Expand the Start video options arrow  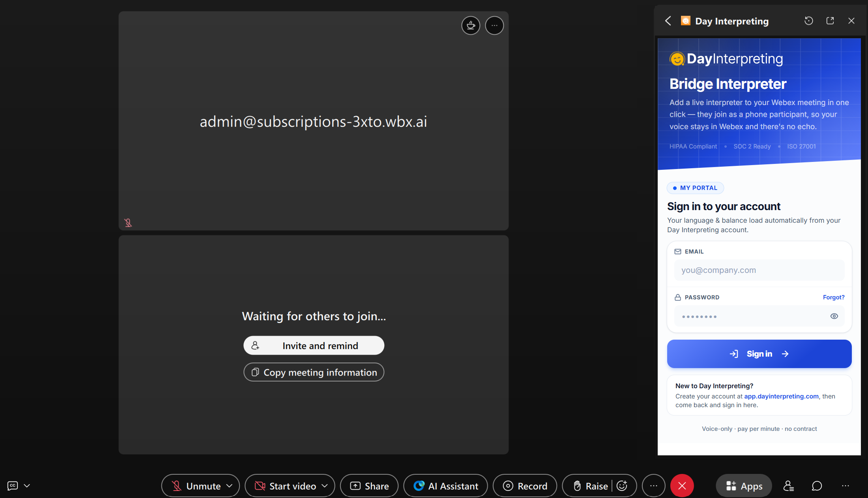325,486
